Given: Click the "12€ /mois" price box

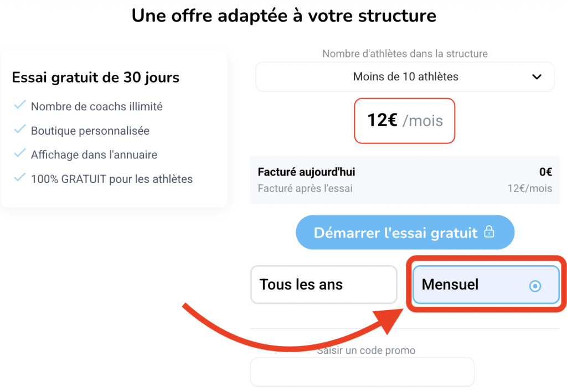Looking at the screenshot, I should point(405,121).
